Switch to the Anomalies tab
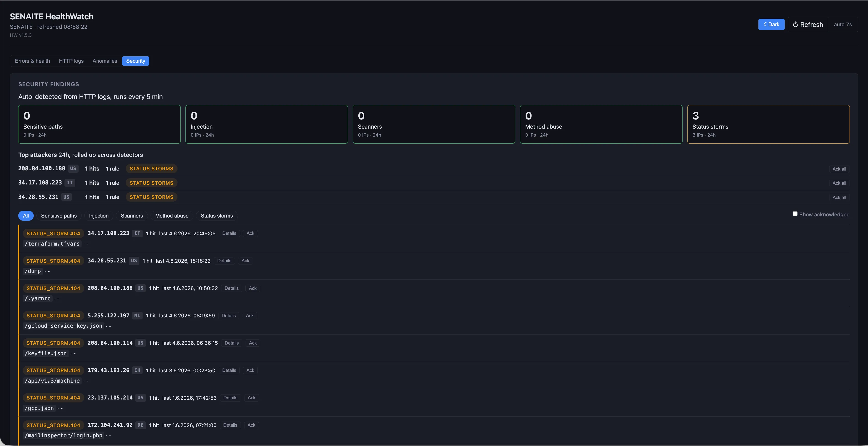 (x=105, y=61)
